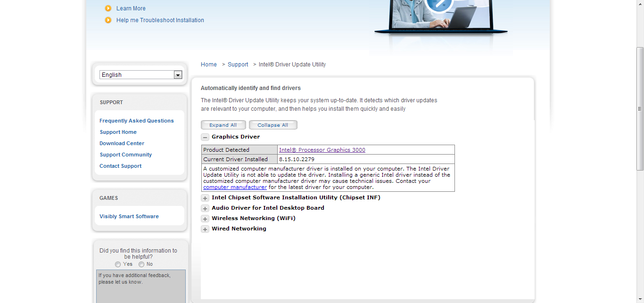The image size is (644, 303).
Task: Select No radio button for helpful feedback
Action: pyautogui.click(x=141, y=264)
